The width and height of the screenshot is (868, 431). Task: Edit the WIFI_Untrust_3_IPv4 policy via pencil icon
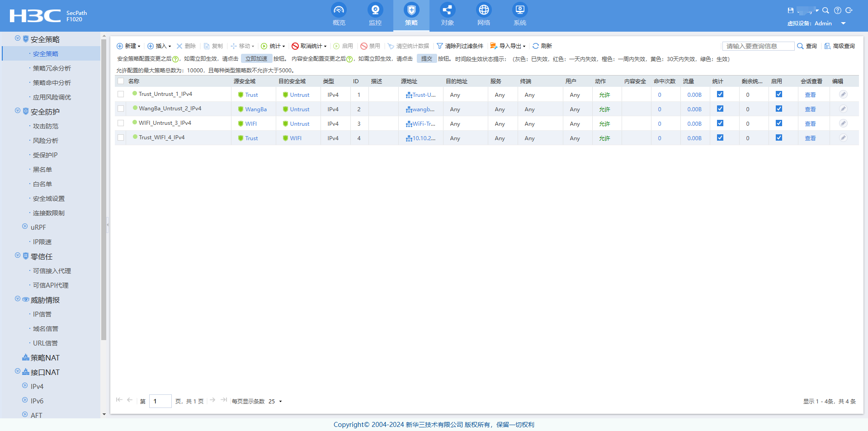click(x=843, y=123)
